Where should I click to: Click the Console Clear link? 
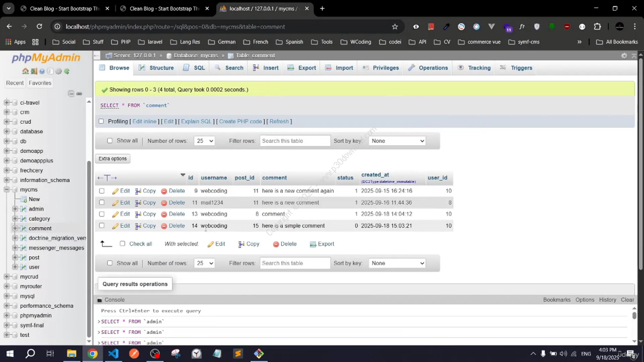(x=627, y=300)
